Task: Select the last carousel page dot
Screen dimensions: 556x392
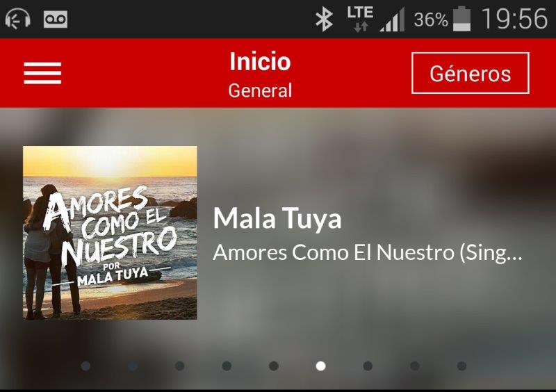Action: tap(461, 366)
